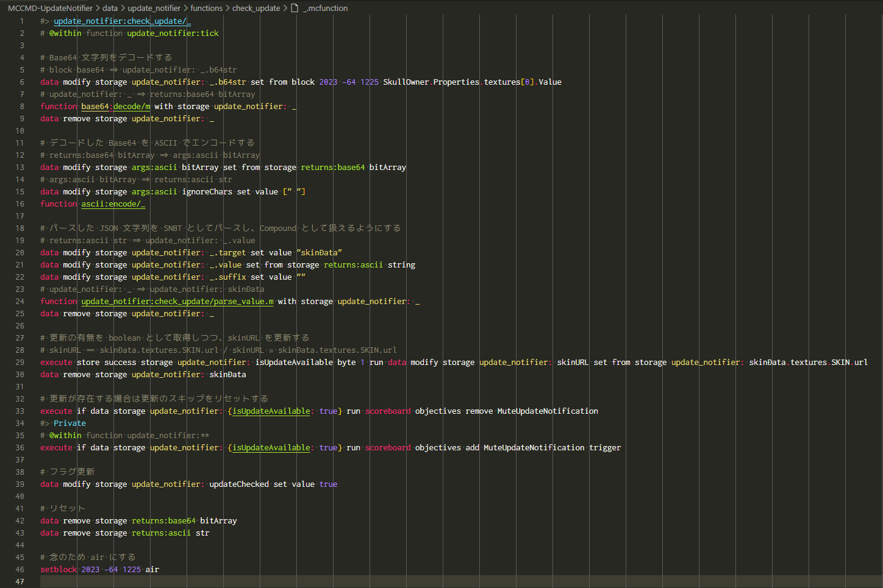The height and width of the screenshot is (588, 883).
Task: Select line number 46 in the gutter
Action: coord(20,569)
